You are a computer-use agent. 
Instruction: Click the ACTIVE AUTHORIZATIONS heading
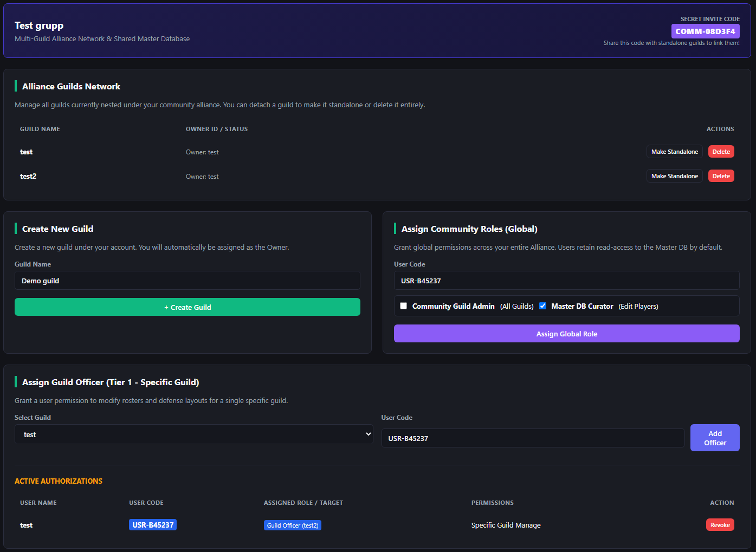click(x=59, y=481)
